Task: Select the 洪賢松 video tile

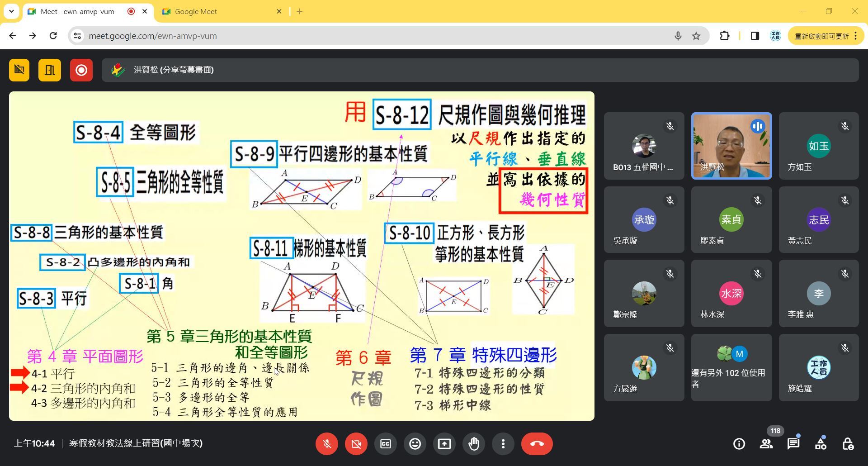Action: tap(731, 146)
